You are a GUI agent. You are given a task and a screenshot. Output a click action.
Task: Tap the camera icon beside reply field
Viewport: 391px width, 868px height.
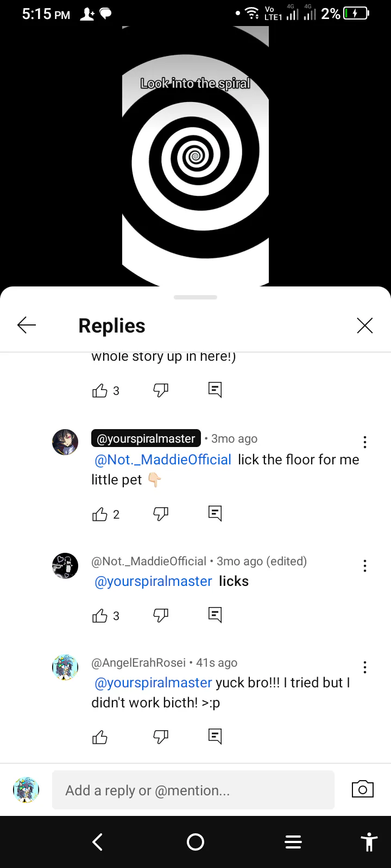tap(362, 789)
